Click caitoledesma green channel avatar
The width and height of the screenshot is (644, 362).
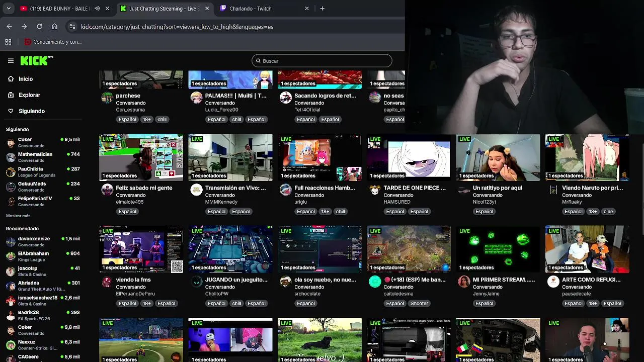pyautogui.click(x=375, y=282)
